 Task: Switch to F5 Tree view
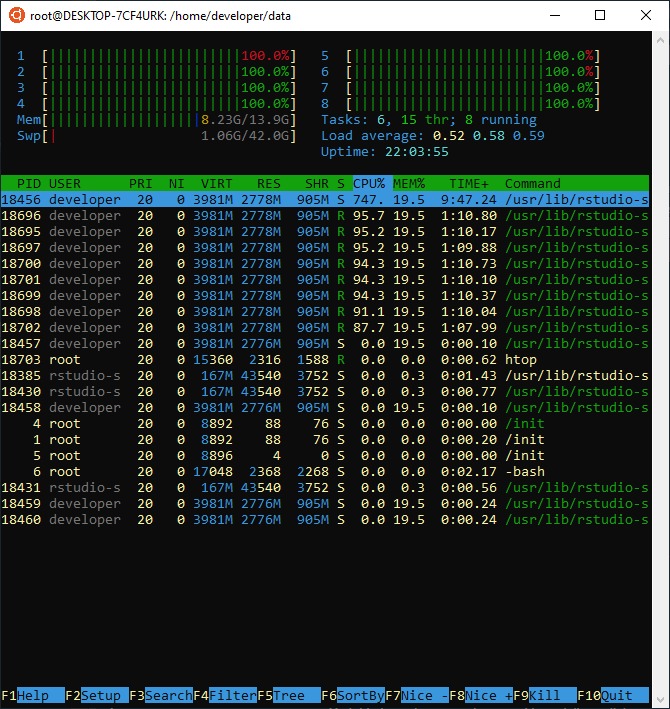[289, 695]
